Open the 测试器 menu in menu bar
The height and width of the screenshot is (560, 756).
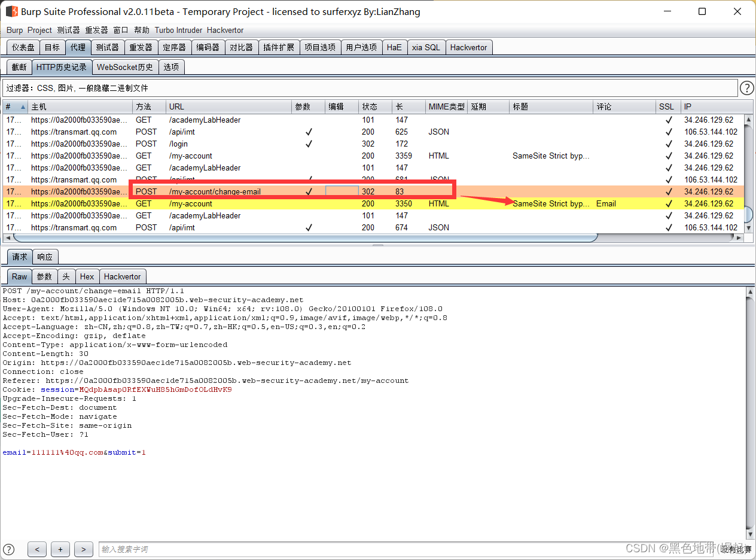tap(68, 30)
